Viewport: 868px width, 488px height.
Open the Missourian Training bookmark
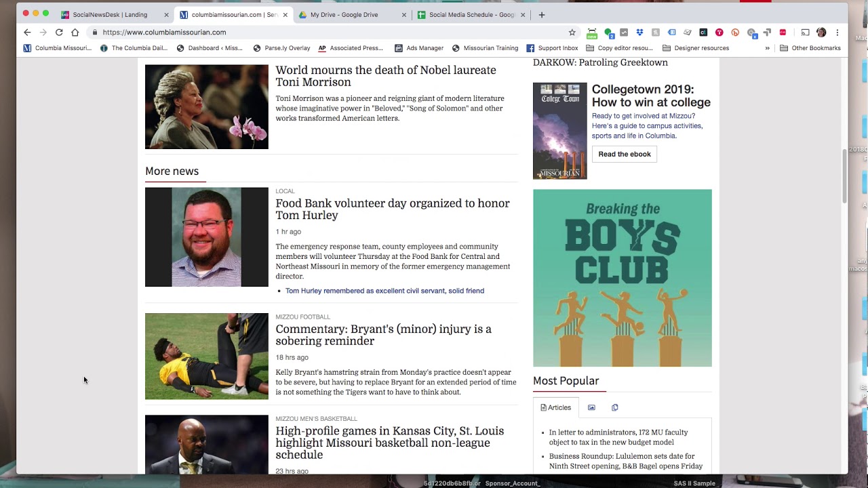(x=485, y=48)
